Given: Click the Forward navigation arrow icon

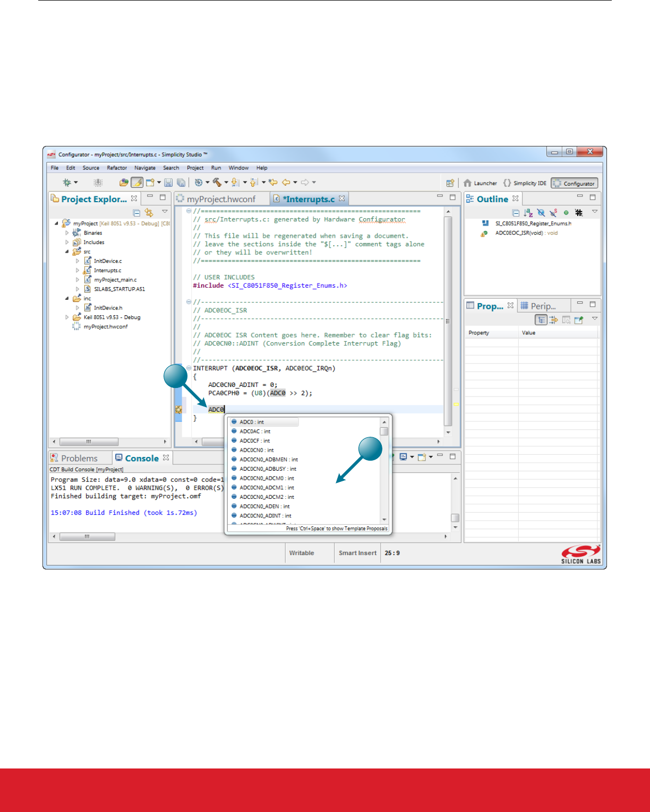Looking at the screenshot, I should 305,183.
